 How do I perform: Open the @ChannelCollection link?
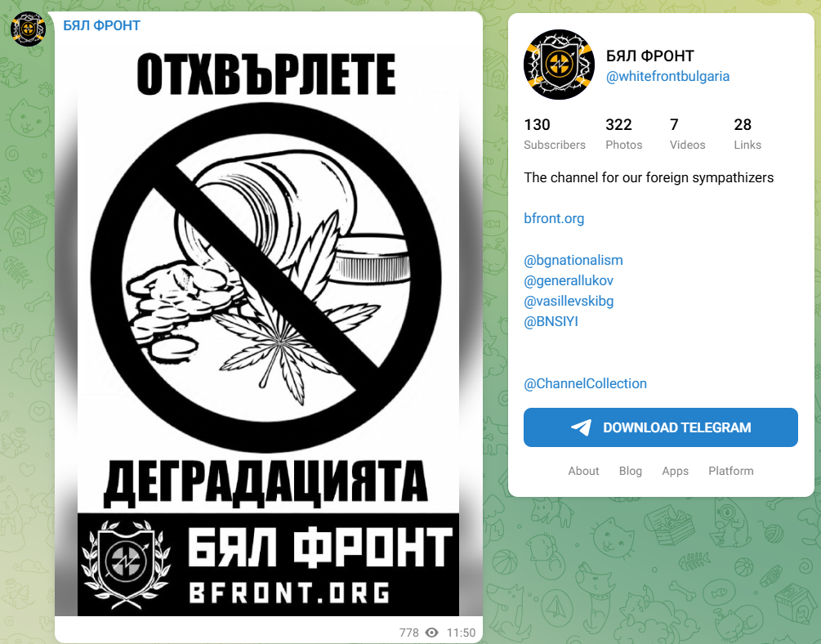coord(586,383)
